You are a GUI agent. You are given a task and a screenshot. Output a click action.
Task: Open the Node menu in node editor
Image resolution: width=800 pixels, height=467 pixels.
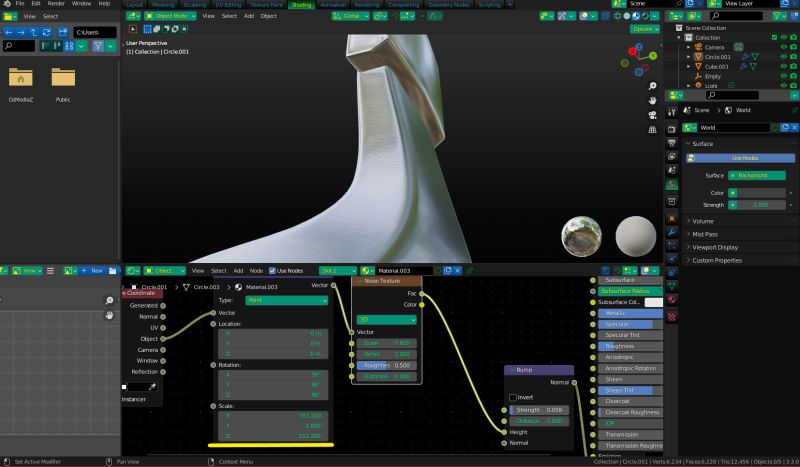tap(256, 271)
